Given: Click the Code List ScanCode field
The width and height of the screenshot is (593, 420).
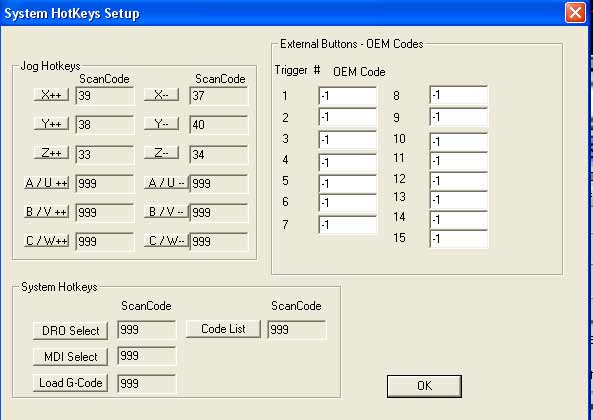Looking at the screenshot, I should pyautogui.click(x=297, y=330).
